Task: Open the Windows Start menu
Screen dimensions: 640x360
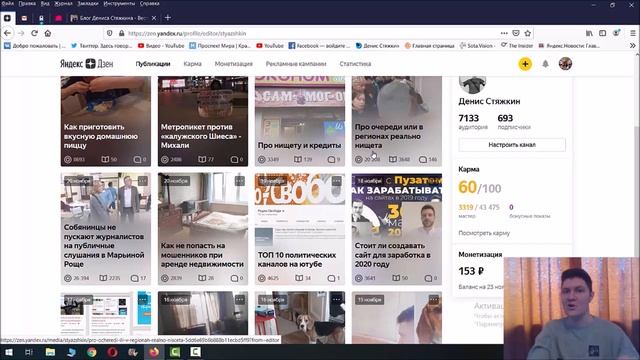Action: (x=8, y=352)
